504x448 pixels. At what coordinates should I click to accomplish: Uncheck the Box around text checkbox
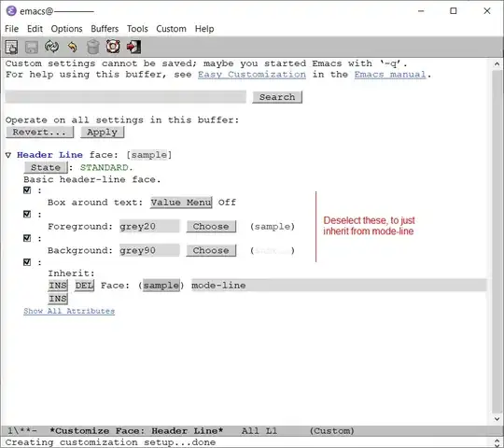pyautogui.click(x=27, y=190)
